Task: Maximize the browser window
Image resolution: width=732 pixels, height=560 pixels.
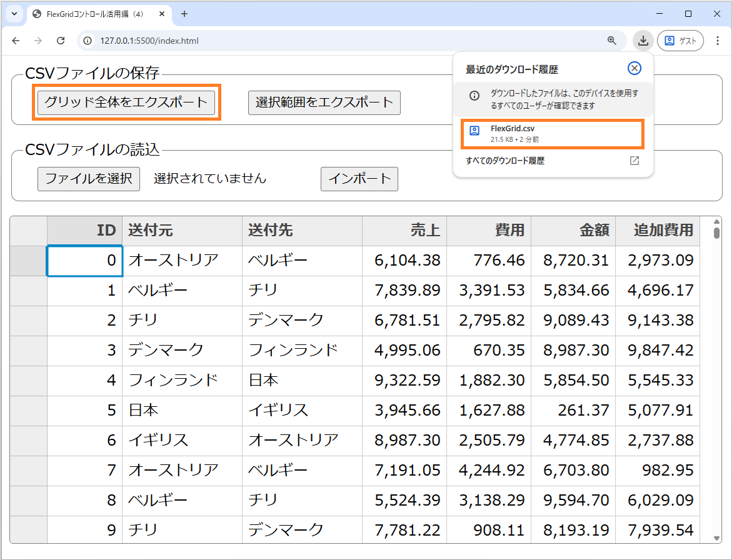Action: [688, 14]
